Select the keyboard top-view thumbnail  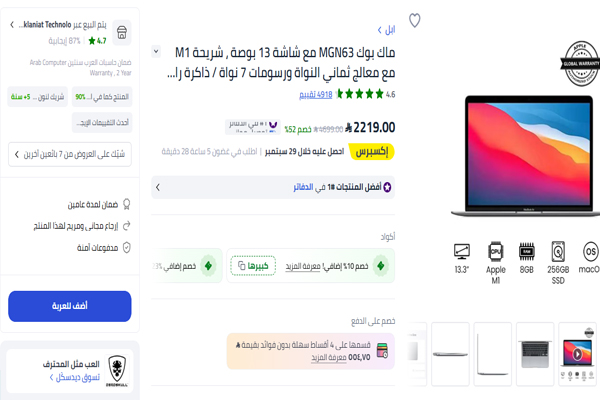click(535, 353)
